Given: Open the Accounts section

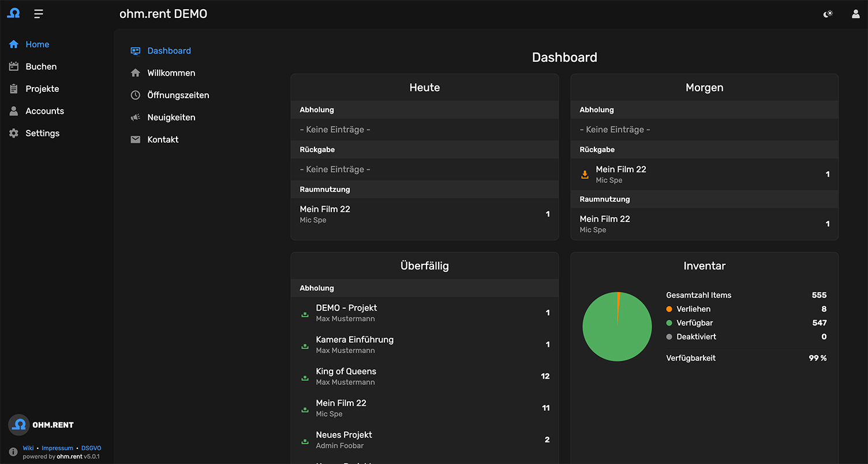Looking at the screenshot, I should [x=44, y=111].
